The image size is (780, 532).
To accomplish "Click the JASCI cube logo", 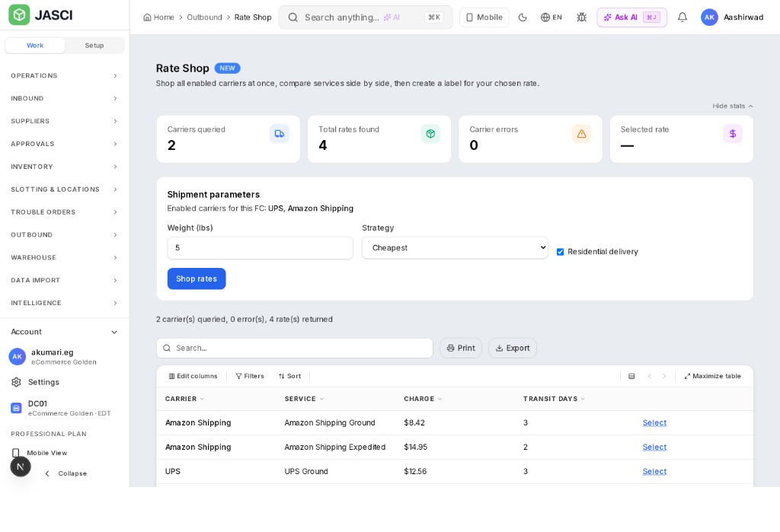I will pyautogui.click(x=19, y=15).
